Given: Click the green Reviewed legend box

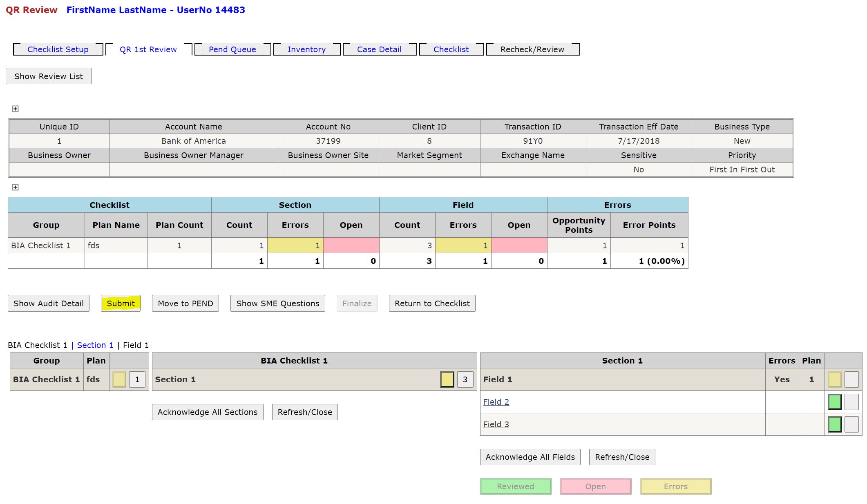Looking at the screenshot, I should coord(516,486).
